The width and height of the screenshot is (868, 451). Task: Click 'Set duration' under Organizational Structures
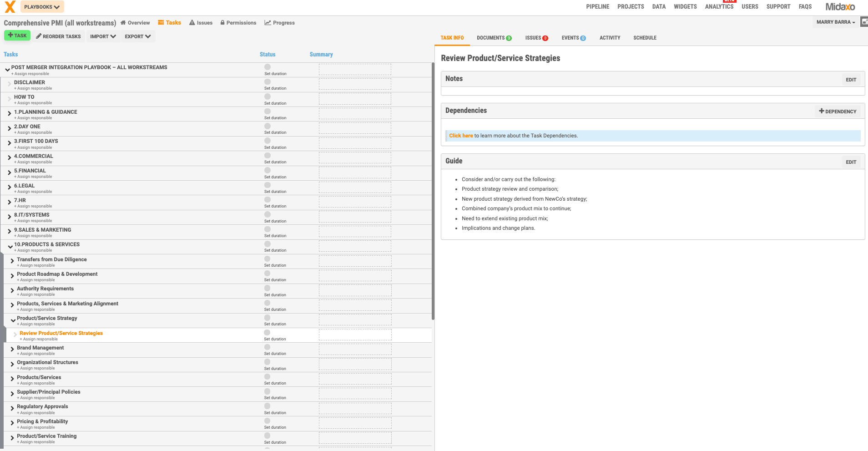(x=275, y=369)
